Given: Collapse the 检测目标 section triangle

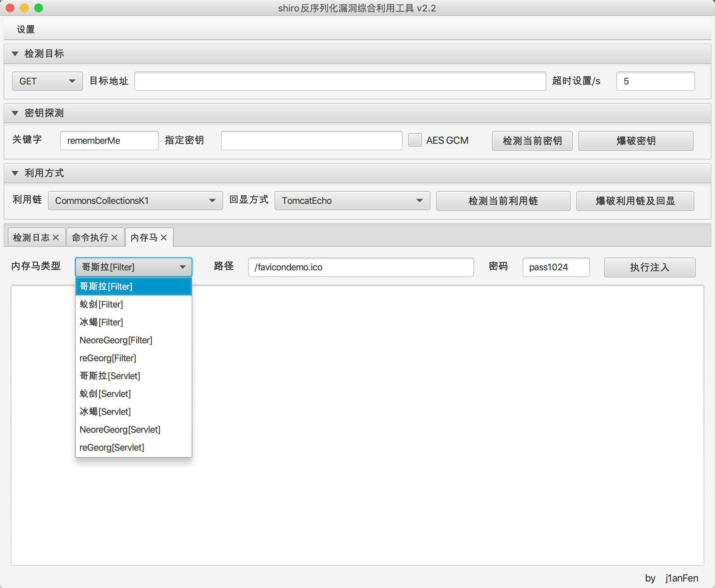Looking at the screenshot, I should (x=15, y=54).
